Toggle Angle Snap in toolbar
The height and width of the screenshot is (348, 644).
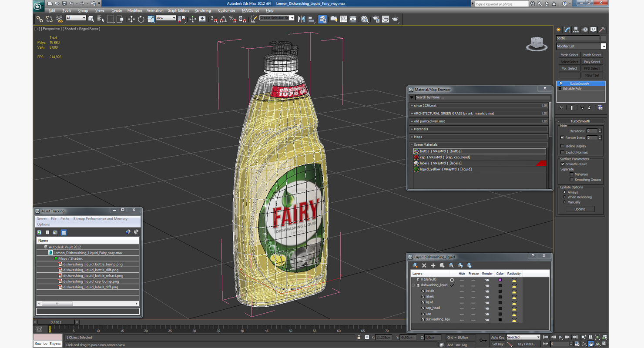[223, 19]
